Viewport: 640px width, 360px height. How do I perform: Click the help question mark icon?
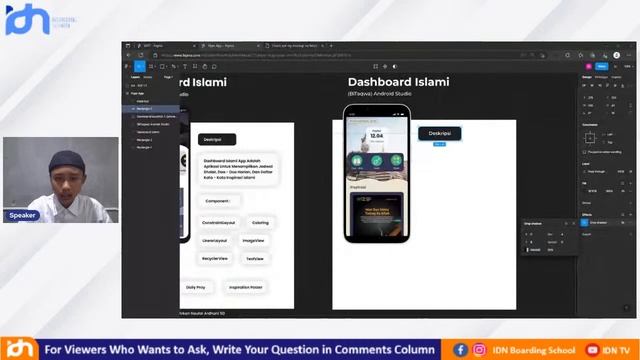pos(627,308)
